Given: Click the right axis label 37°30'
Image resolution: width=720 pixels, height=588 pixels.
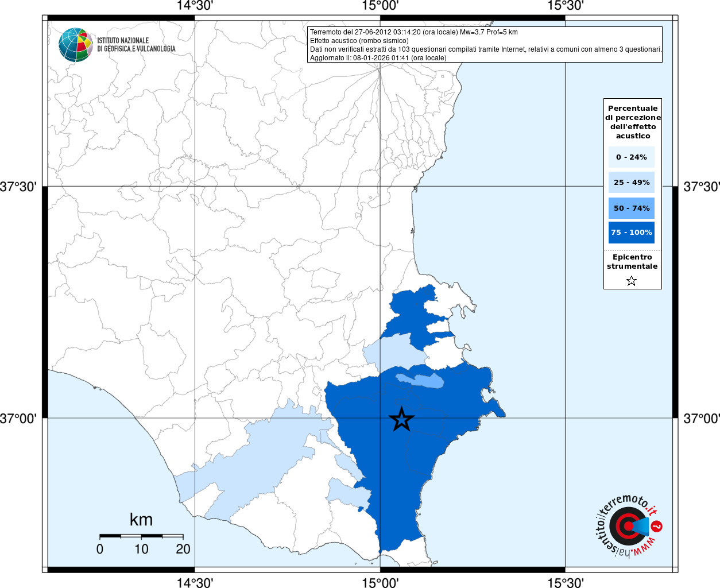Looking at the screenshot, I should point(702,187).
